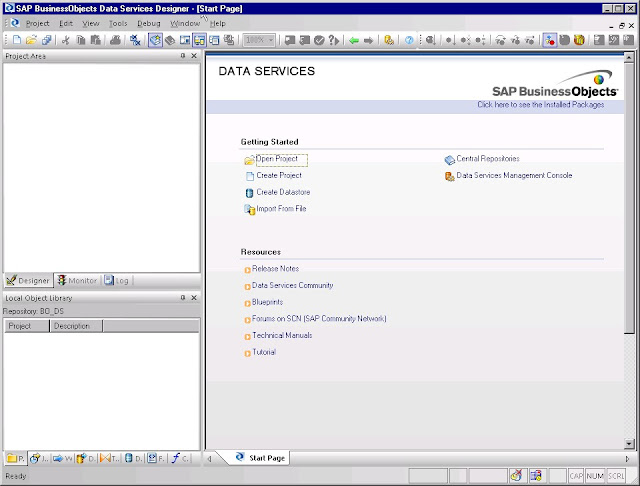
Task: Click the Validate All check mark icon
Action: point(319,40)
